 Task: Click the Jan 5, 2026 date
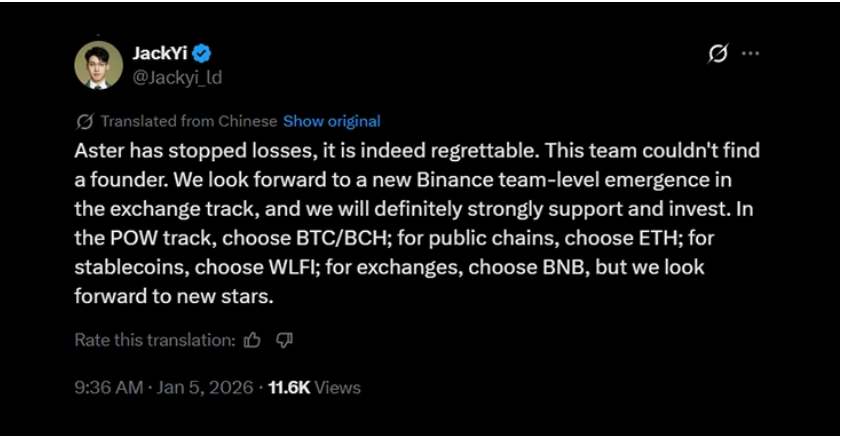[205, 387]
